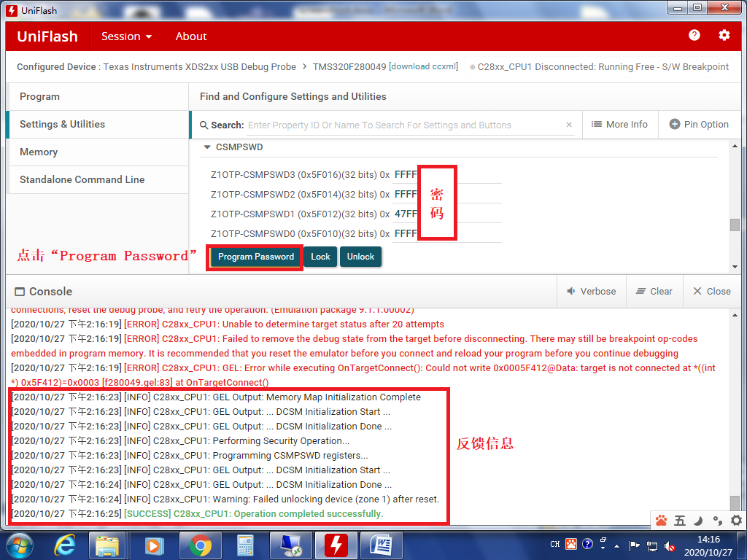The width and height of the screenshot is (747, 560).
Task: Edit the Z1OTP-CSMPSWD1 value field
Action: [447, 214]
